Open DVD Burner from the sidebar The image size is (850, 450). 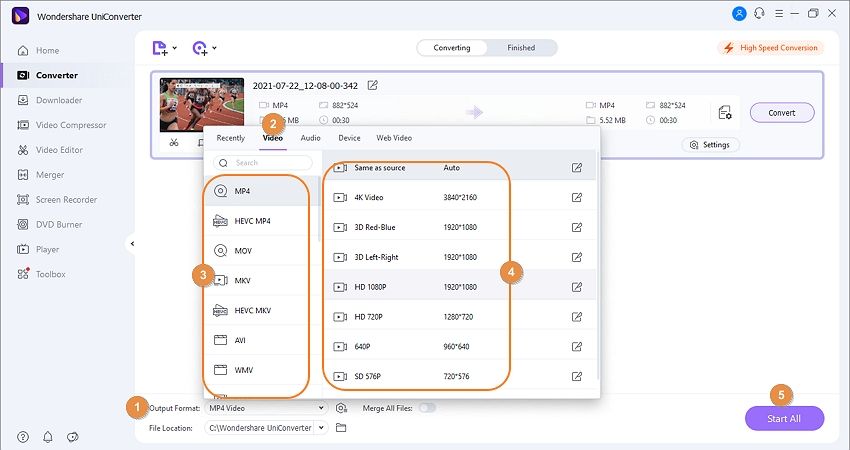point(50,224)
